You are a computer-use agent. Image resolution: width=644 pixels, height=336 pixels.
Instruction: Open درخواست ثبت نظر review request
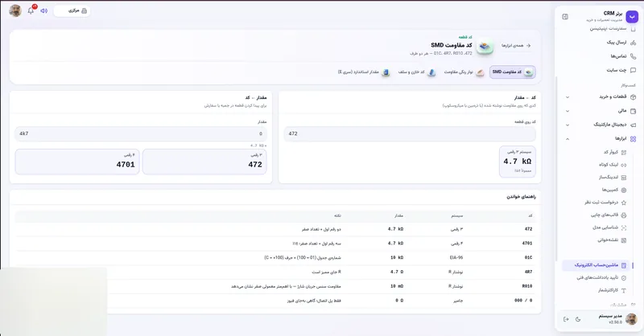click(605, 203)
